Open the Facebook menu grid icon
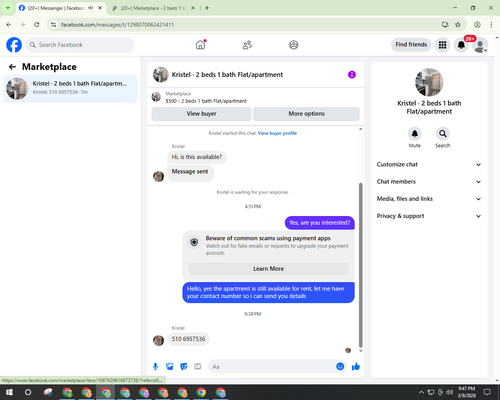Image resolution: width=500 pixels, height=400 pixels. (x=442, y=45)
